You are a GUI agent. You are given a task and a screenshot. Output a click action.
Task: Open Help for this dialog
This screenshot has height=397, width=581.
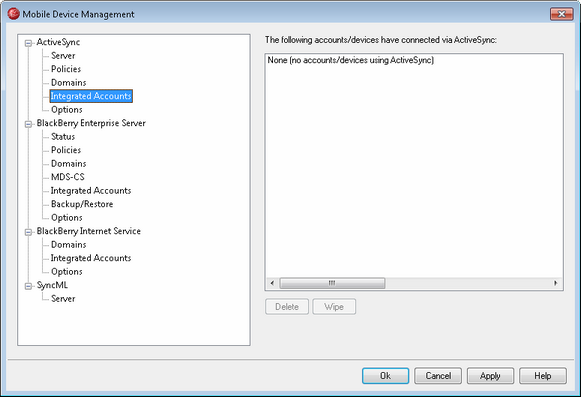543,376
